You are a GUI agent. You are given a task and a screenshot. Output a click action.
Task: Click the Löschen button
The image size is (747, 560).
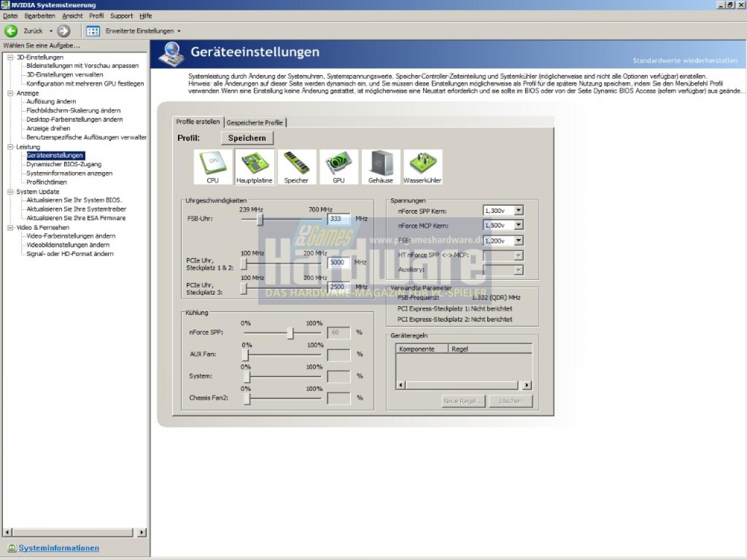pyautogui.click(x=510, y=401)
